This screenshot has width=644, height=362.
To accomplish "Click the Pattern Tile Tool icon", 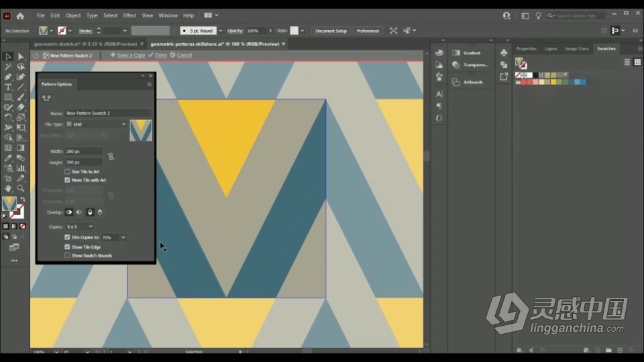I will [46, 98].
